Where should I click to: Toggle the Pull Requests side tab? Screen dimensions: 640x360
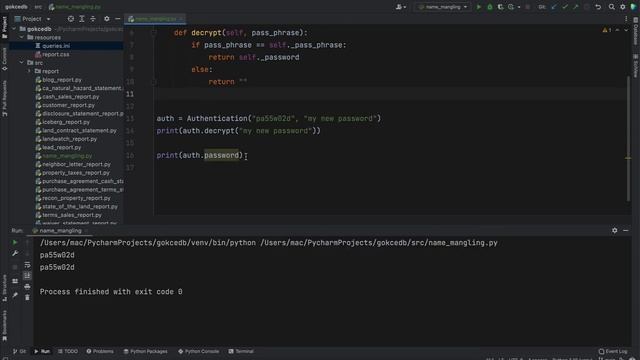pos(4,98)
